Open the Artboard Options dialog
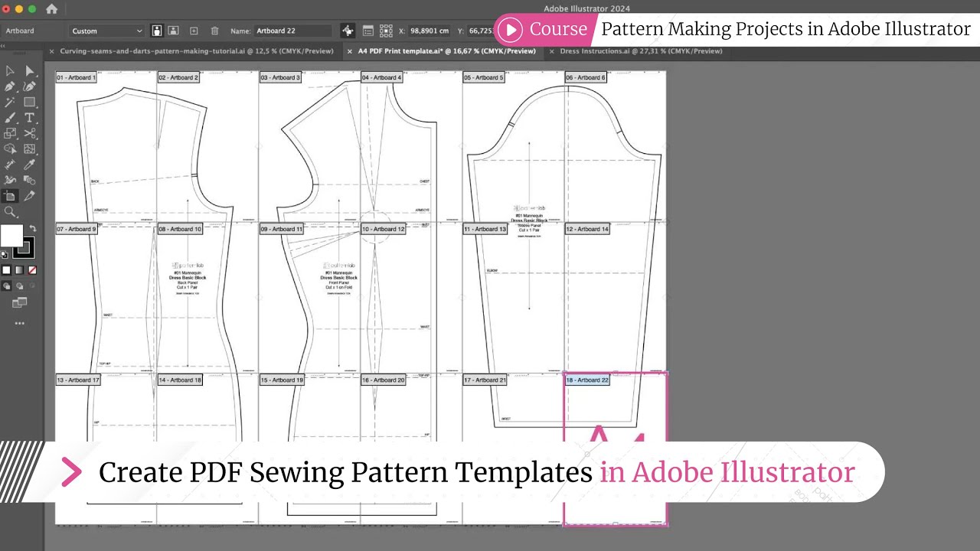This screenshot has height=551, width=980. (x=368, y=31)
